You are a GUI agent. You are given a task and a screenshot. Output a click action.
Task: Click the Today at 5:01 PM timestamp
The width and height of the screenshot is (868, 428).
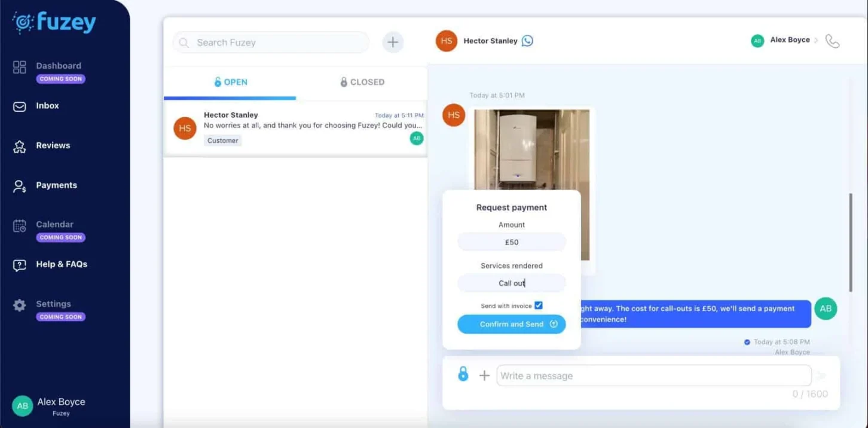pyautogui.click(x=497, y=95)
